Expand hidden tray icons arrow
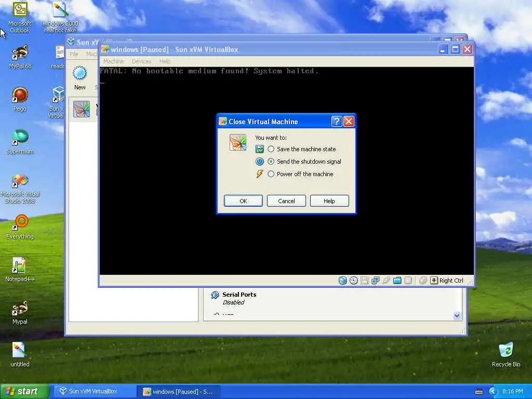The image size is (532, 399). (493, 392)
